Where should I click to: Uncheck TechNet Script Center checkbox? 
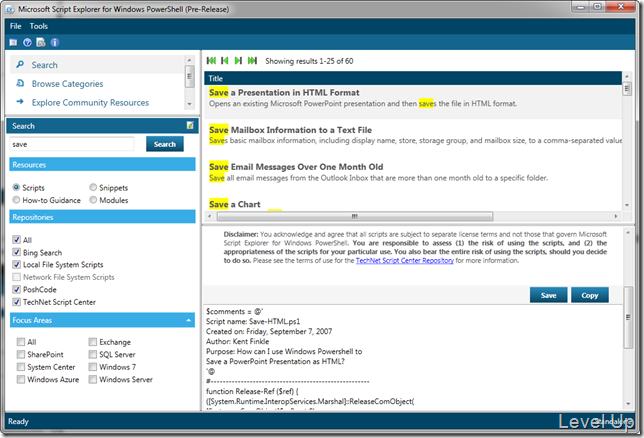coord(16,302)
